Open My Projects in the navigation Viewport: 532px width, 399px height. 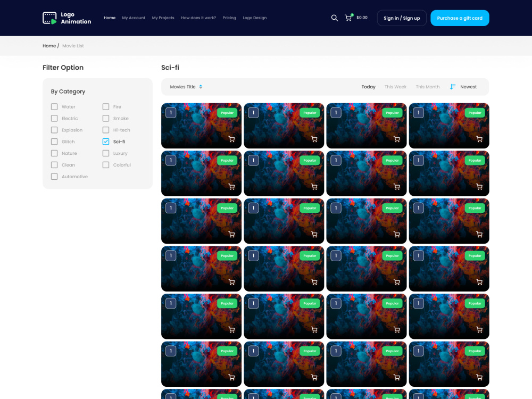tap(163, 18)
